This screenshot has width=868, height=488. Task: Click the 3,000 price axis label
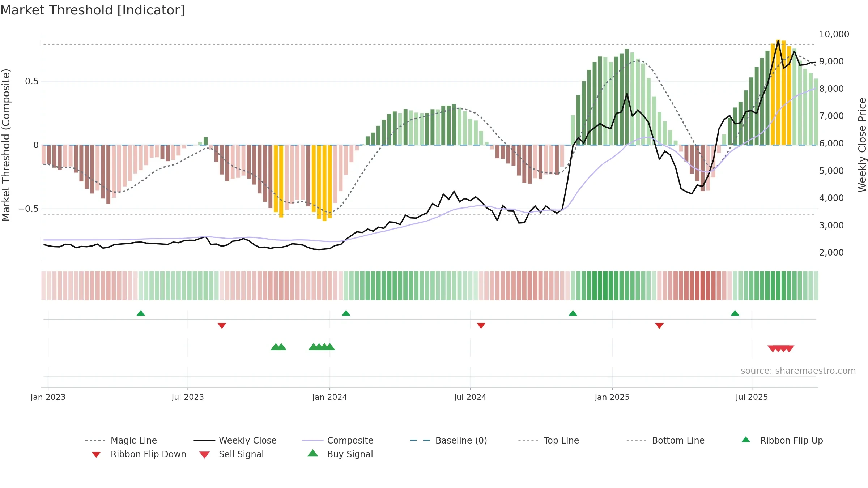point(831,225)
